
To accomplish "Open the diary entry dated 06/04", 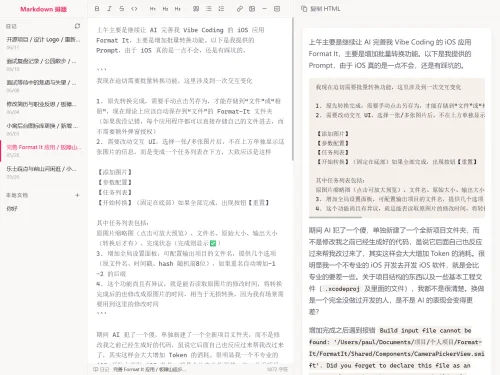I will (x=43, y=108).
